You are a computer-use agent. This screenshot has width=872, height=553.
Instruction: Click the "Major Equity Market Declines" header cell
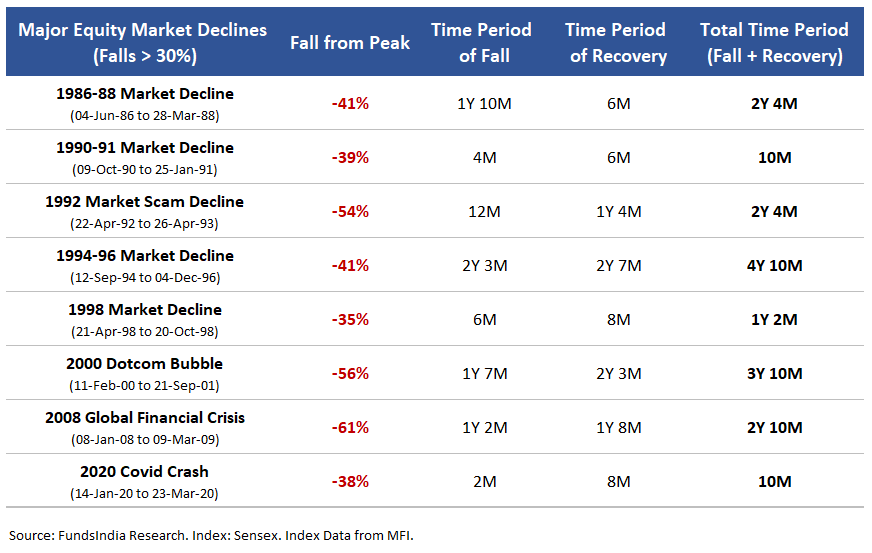point(143,42)
